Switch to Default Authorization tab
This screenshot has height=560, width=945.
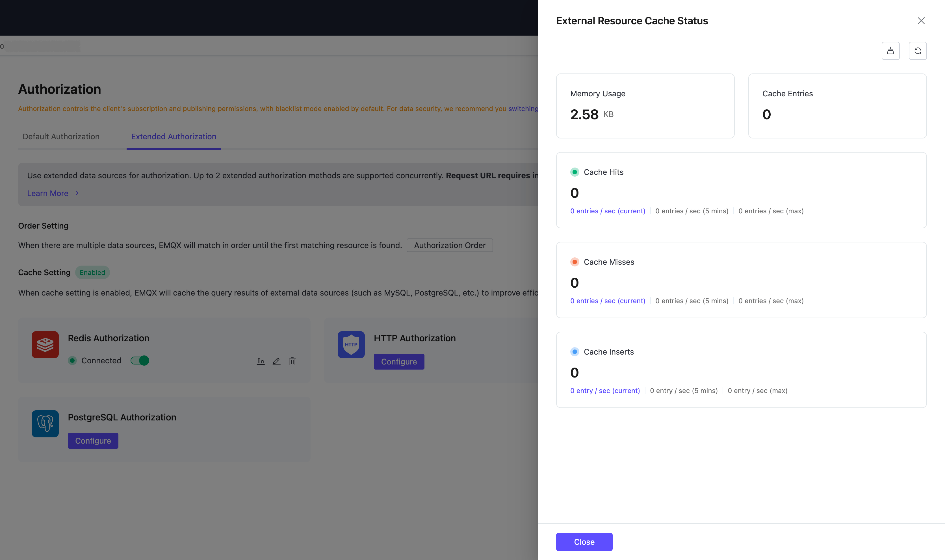coord(61,136)
